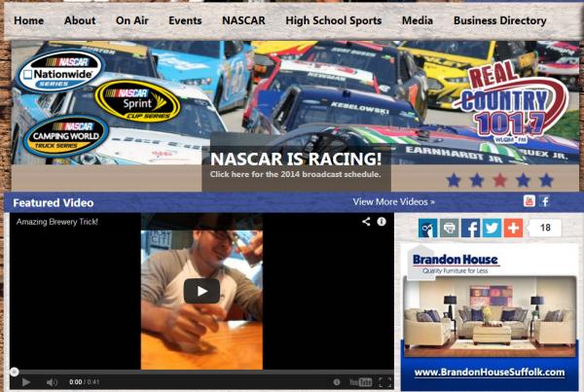Click the Brandon House ad logo
The image size is (584, 392).
pos(456,264)
